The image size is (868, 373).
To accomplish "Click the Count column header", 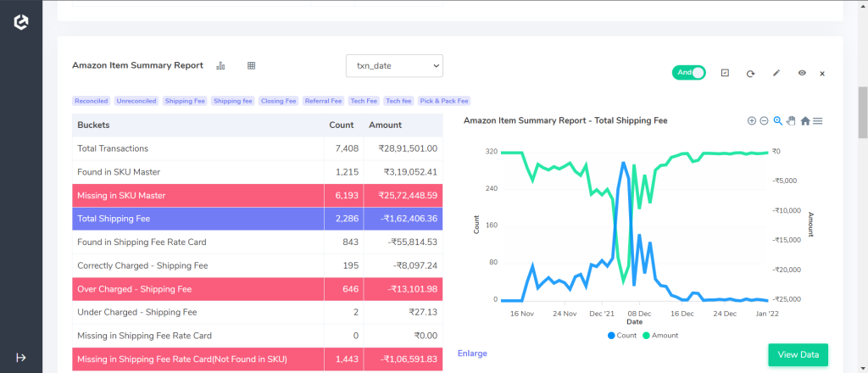I will click(x=344, y=125).
